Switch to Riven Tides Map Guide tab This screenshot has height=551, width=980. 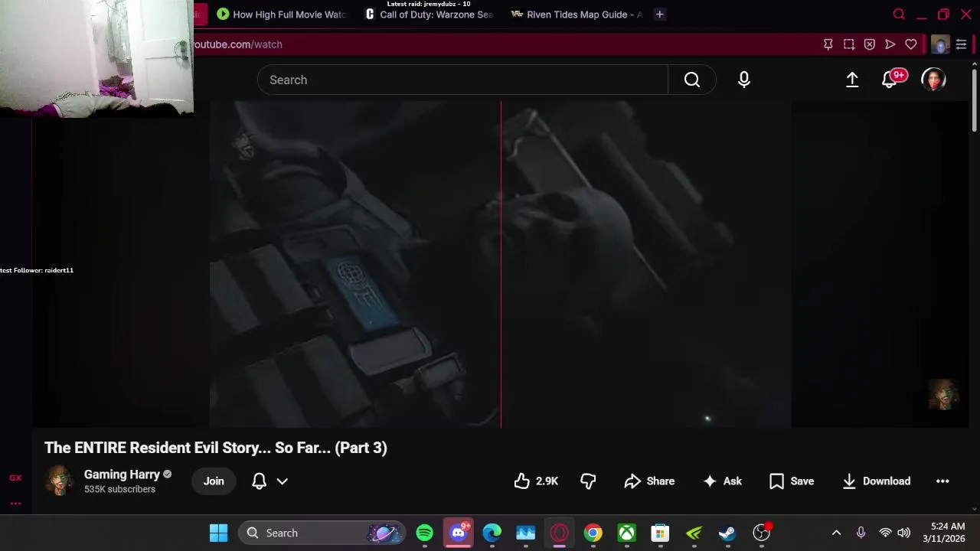[576, 15]
